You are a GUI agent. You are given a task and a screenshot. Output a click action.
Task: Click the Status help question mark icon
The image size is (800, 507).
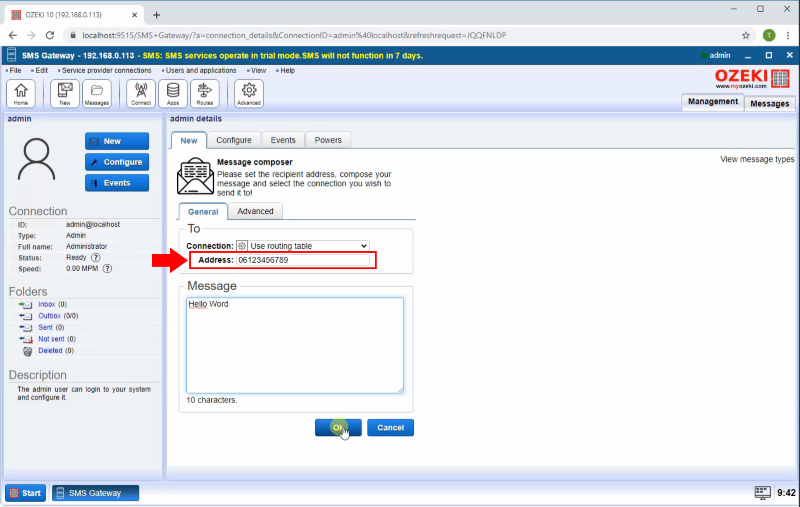[x=95, y=258]
